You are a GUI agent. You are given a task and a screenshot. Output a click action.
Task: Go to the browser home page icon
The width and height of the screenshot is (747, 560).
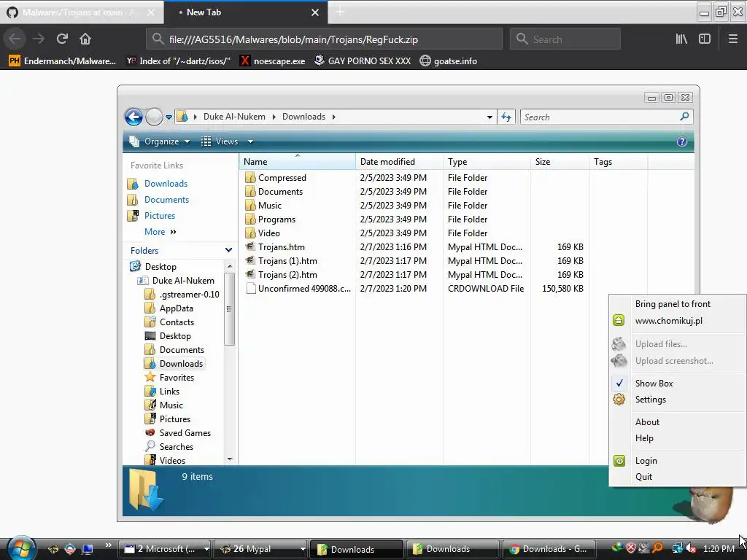coord(85,39)
